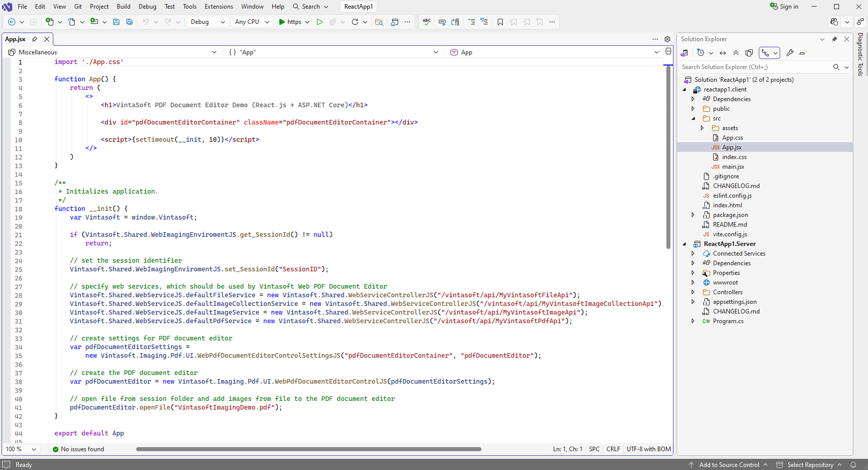Viewport: 868px width, 470px height.
Task: Toggle the Git changes view button in Solution Explorer
Action: click(766, 53)
